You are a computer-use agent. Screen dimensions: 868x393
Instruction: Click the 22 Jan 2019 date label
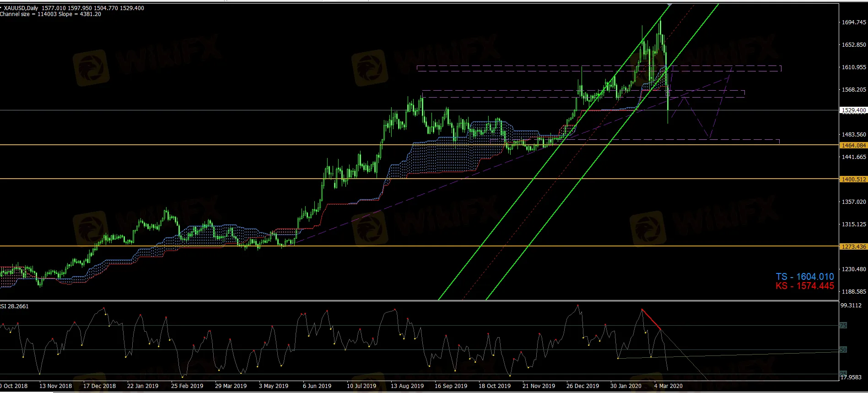coord(143,386)
